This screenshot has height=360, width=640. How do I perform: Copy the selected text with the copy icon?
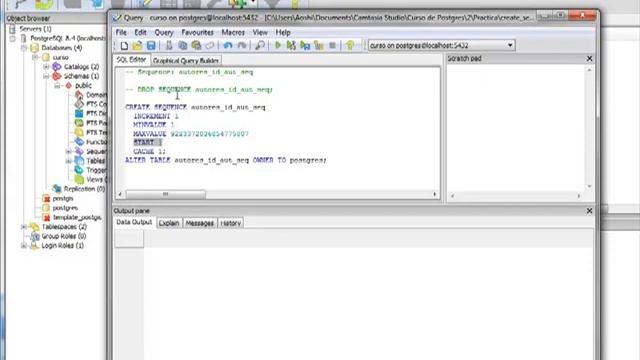click(x=182, y=46)
